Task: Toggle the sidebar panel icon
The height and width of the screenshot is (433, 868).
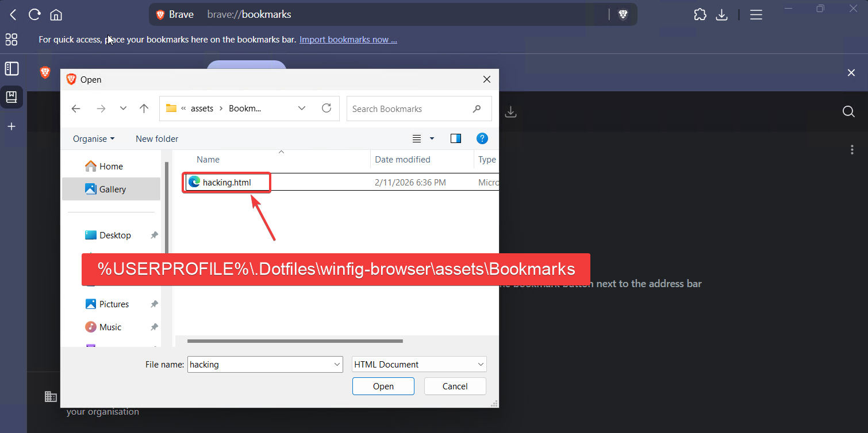Action: [x=11, y=69]
